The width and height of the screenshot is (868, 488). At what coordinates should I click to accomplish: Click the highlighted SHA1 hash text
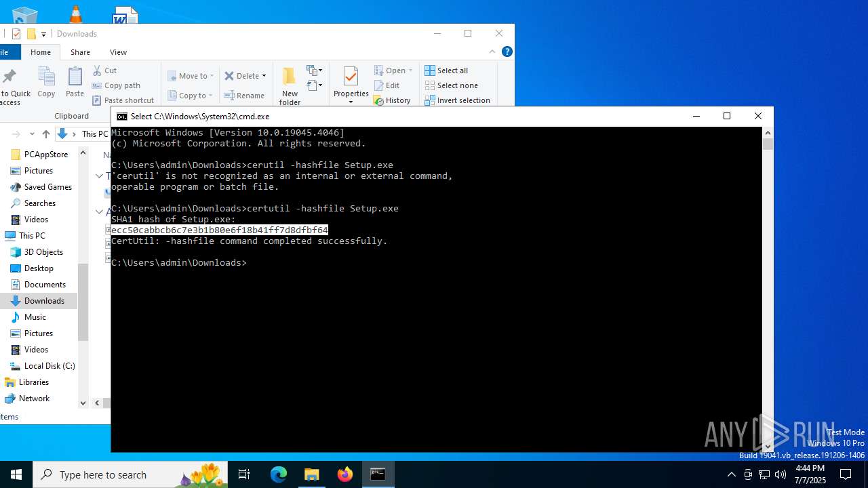[220, 230]
